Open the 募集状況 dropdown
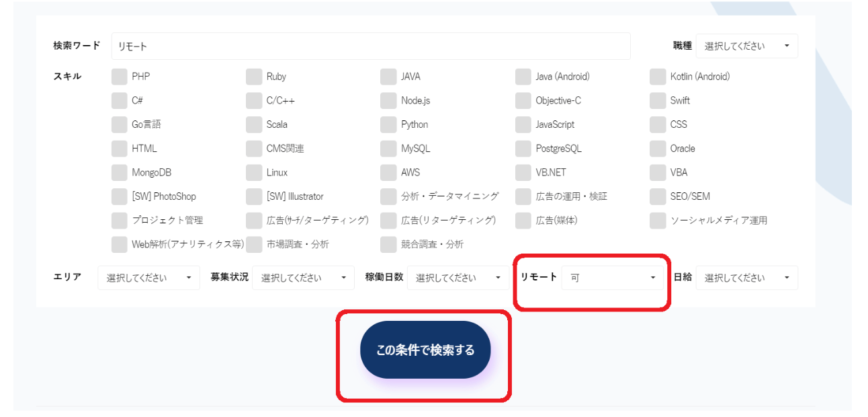Screen dimensions: 868x417 point(303,278)
